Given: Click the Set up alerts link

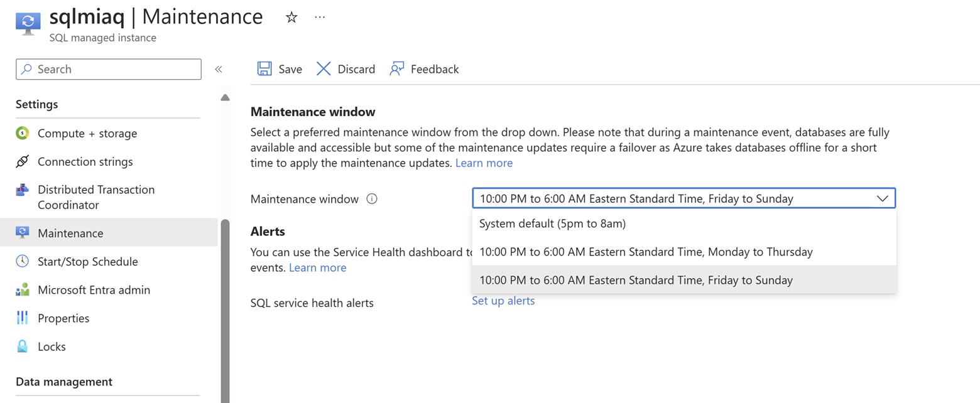Looking at the screenshot, I should pos(503,301).
